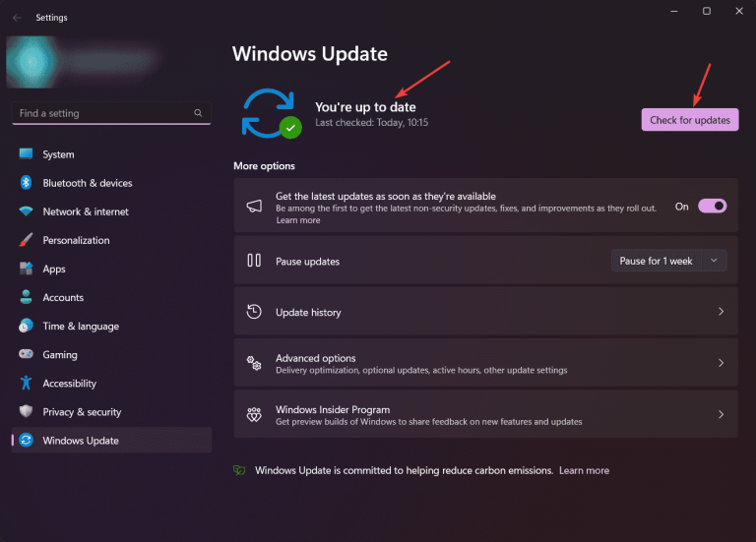
Task: Click the Bluetooth & devices icon
Action: (26, 183)
